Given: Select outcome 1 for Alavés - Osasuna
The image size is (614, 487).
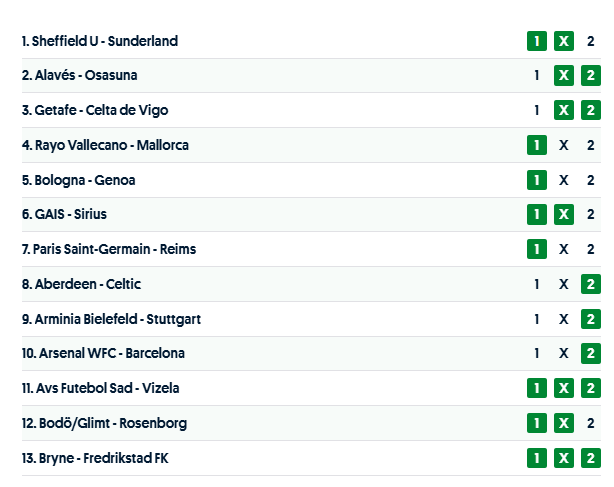Looking at the screenshot, I should (x=537, y=76).
